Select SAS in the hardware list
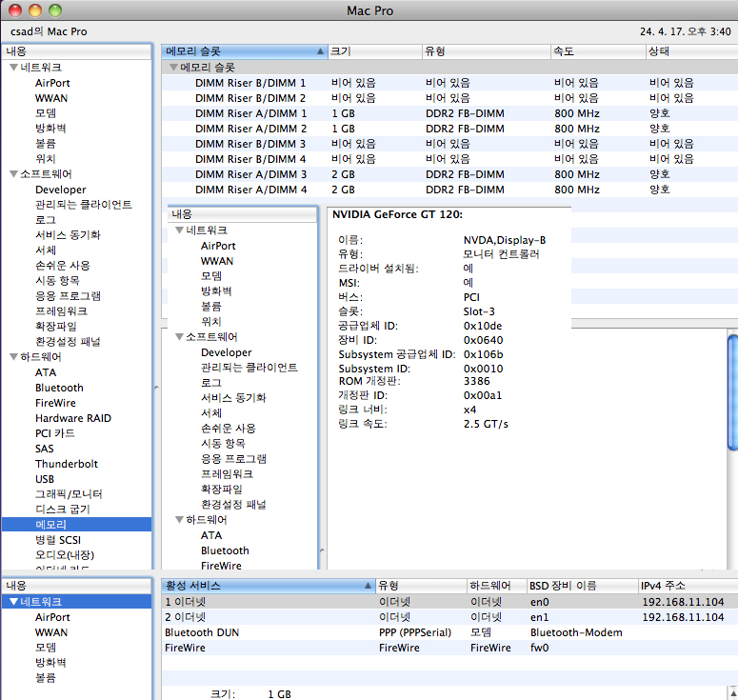Viewport: 738px width, 700px height. (45, 449)
